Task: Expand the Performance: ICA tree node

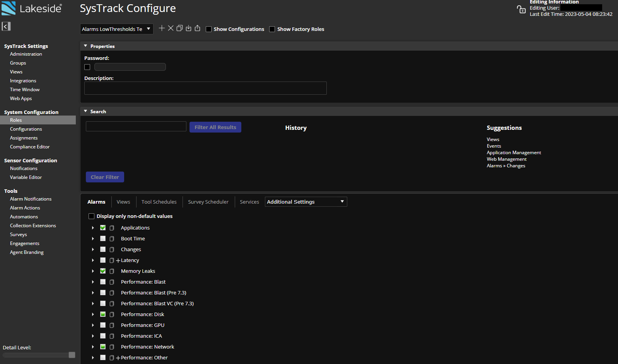Action: point(93,336)
